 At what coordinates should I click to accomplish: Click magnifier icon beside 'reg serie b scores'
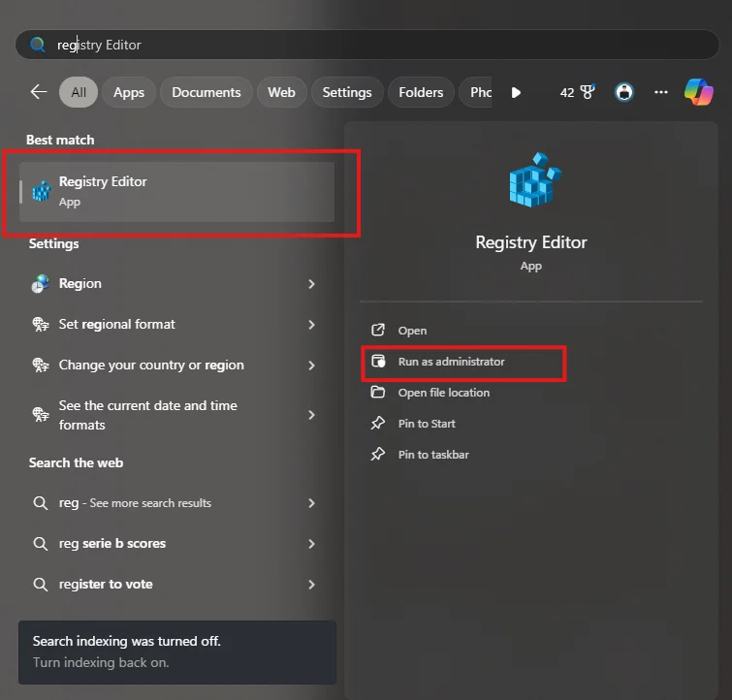[41, 544]
